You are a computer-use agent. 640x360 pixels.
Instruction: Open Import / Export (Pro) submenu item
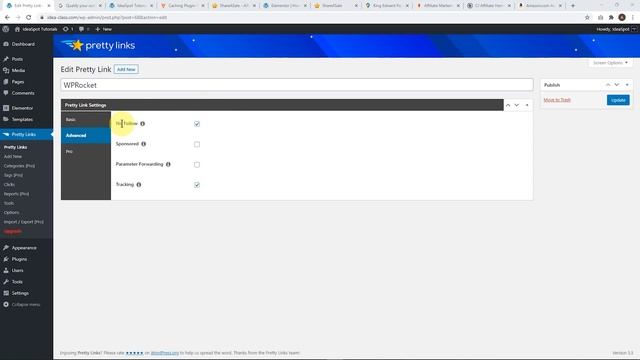(24, 222)
